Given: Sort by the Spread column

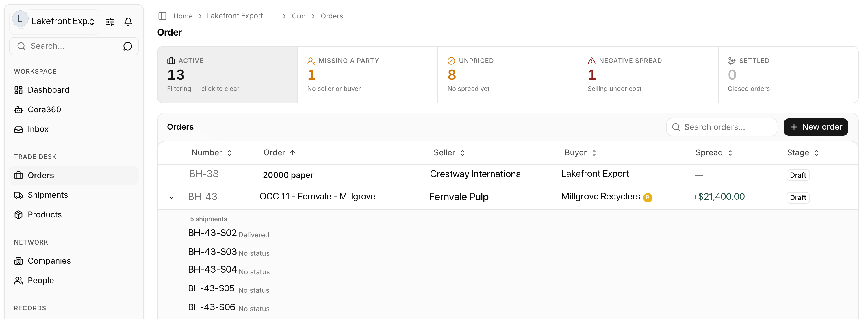Looking at the screenshot, I should [x=714, y=153].
